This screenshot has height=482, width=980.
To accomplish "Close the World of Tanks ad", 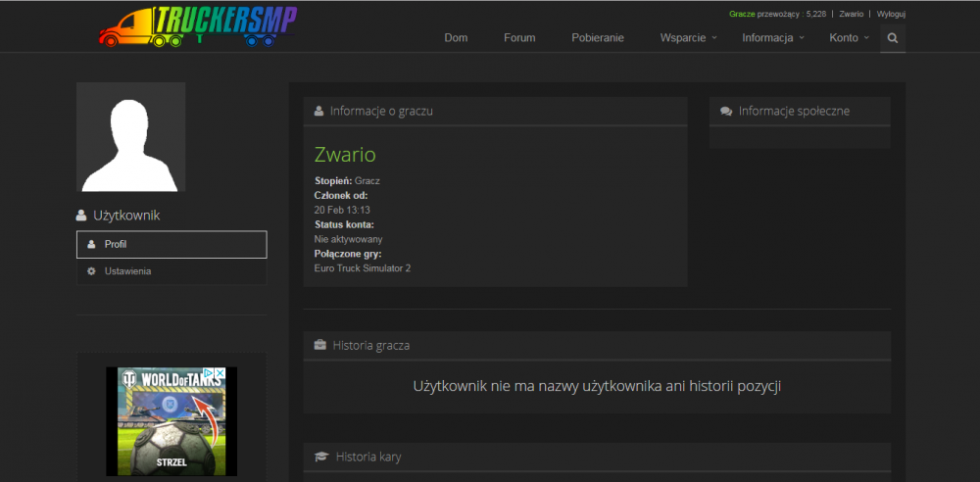I will (x=220, y=373).
